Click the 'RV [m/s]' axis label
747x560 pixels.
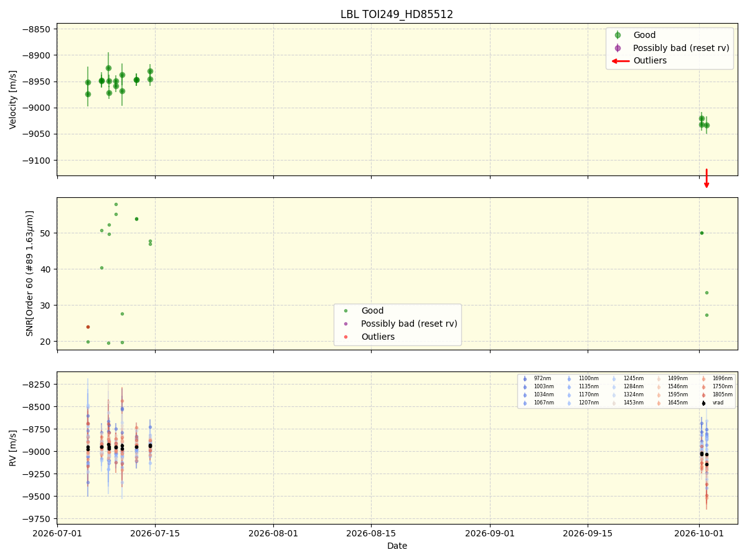pos(14,448)
